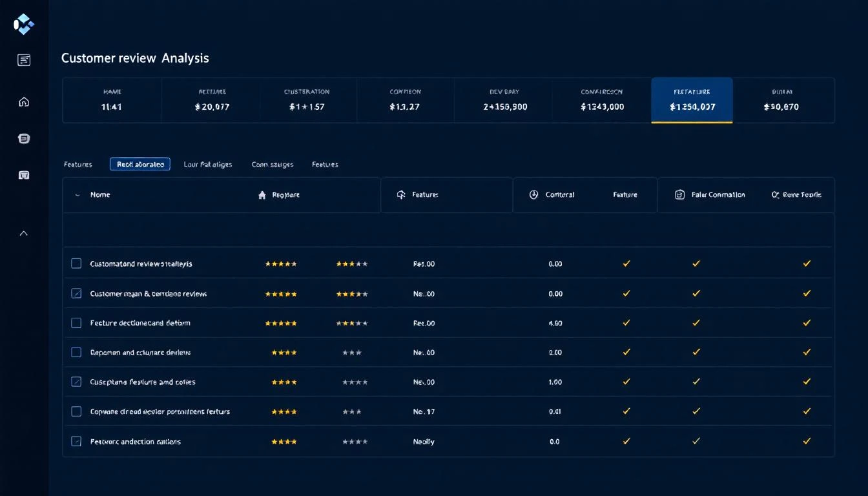This screenshot has height=496, width=868.
Task: Open the chat icon in the sidebar
Action: pyautogui.click(x=24, y=138)
